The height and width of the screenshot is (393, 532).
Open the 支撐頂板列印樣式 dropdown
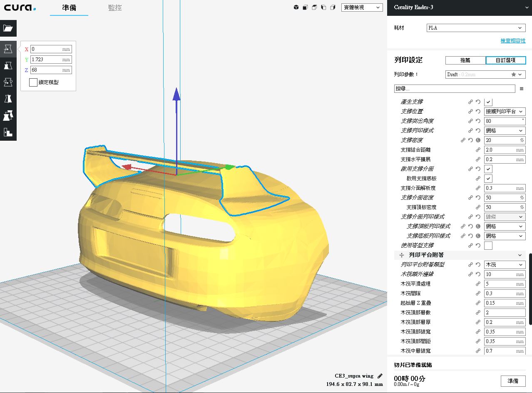tap(505, 226)
